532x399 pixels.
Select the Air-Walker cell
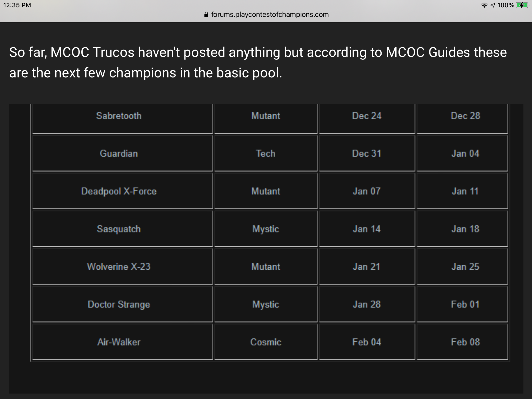(x=123, y=342)
